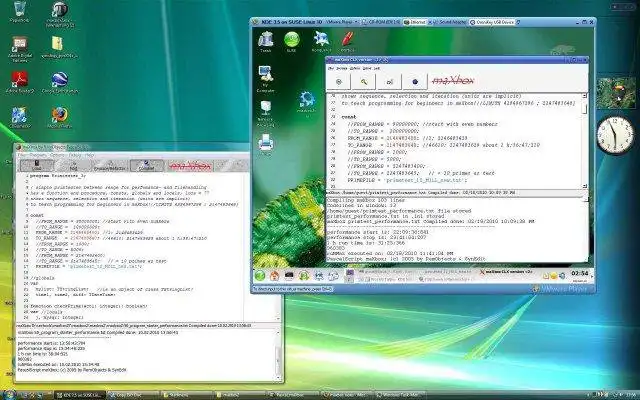The image size is (640, 400).
Task: Click the KDE tray speaker volume icon
Action: click(x=562, y=276)
